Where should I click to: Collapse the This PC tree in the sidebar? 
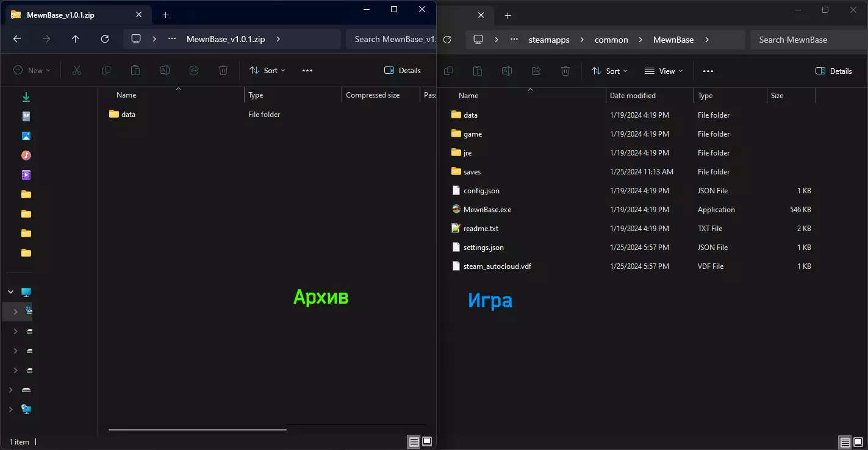pos(11,292)
